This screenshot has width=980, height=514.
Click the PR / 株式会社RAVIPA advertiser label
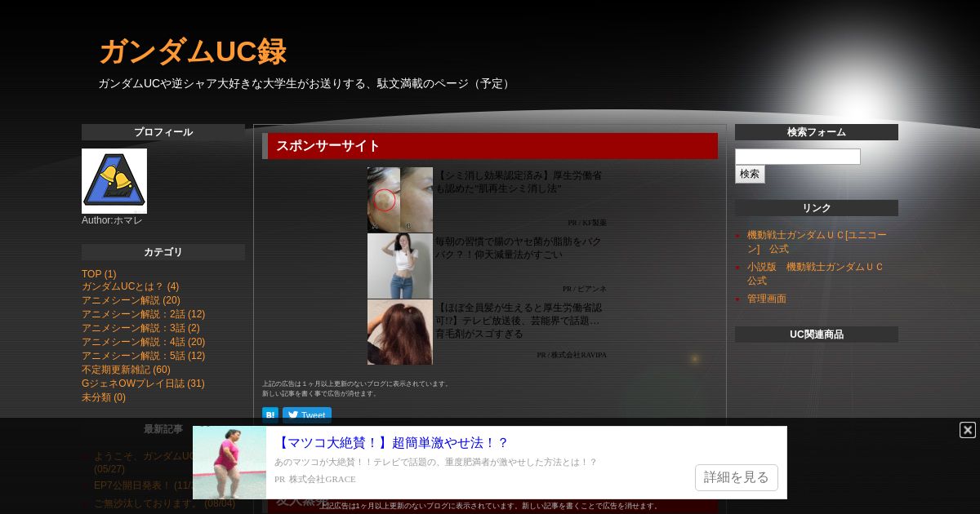pos(572,355)
